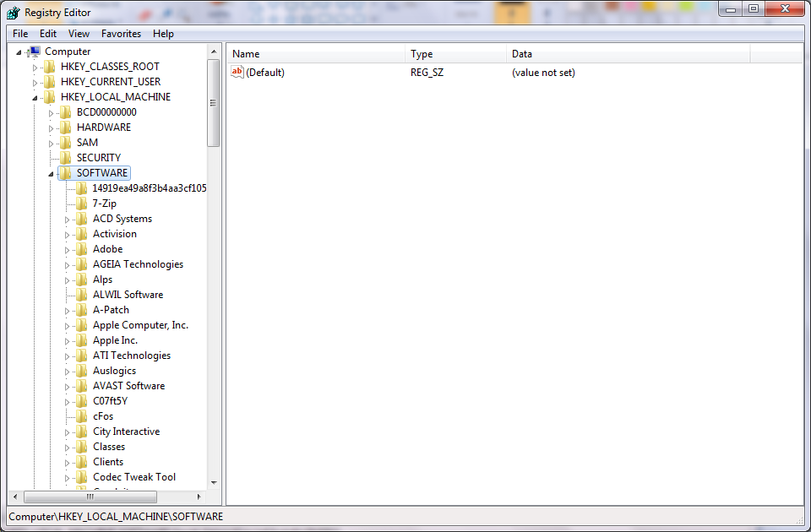Click the cFos folder icon
This screenshot has width=811, height=532.
pos(82,416)
